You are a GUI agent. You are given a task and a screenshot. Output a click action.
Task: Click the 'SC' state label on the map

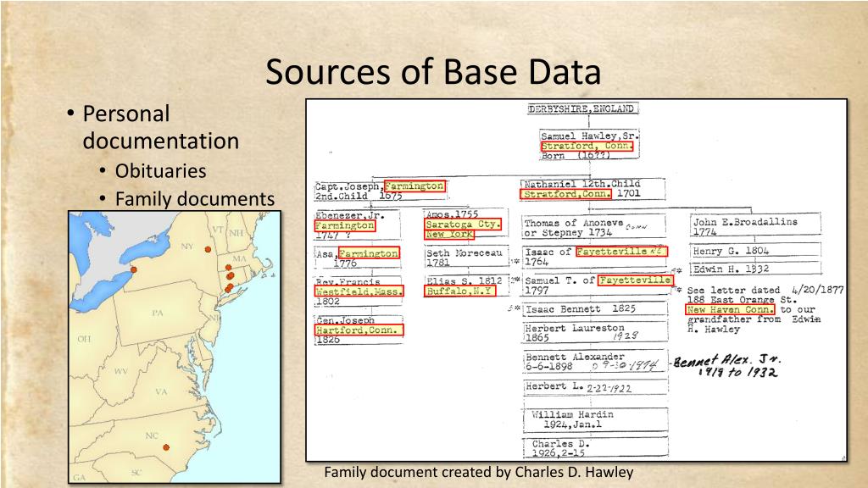pos(136,473)
